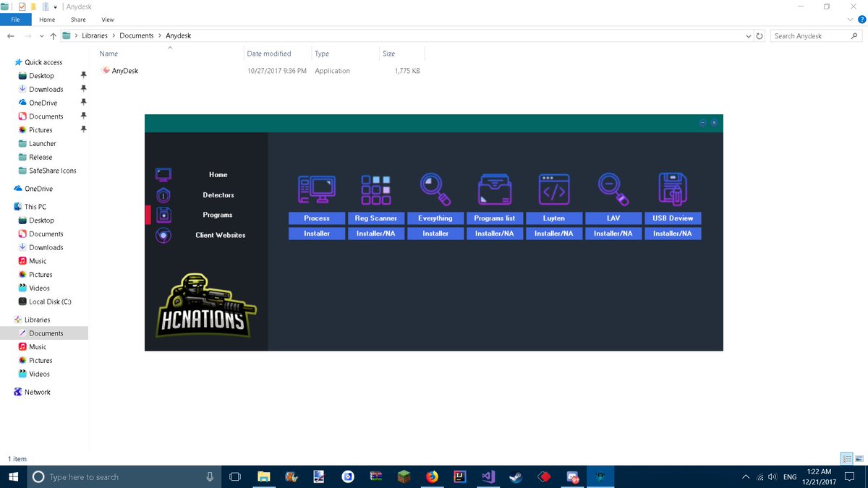
Task: Expand the Explorer ribbon chevron
Action: tap(848, 20)
